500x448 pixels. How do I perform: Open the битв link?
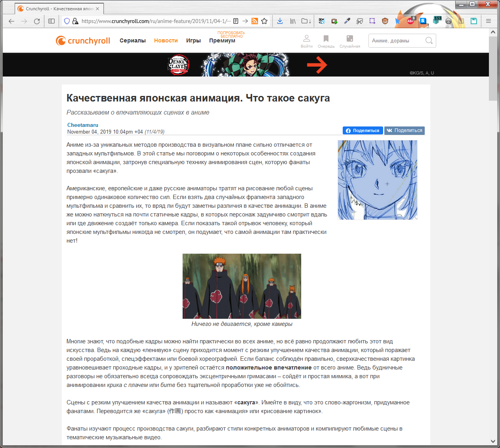(x=168, y=385)
